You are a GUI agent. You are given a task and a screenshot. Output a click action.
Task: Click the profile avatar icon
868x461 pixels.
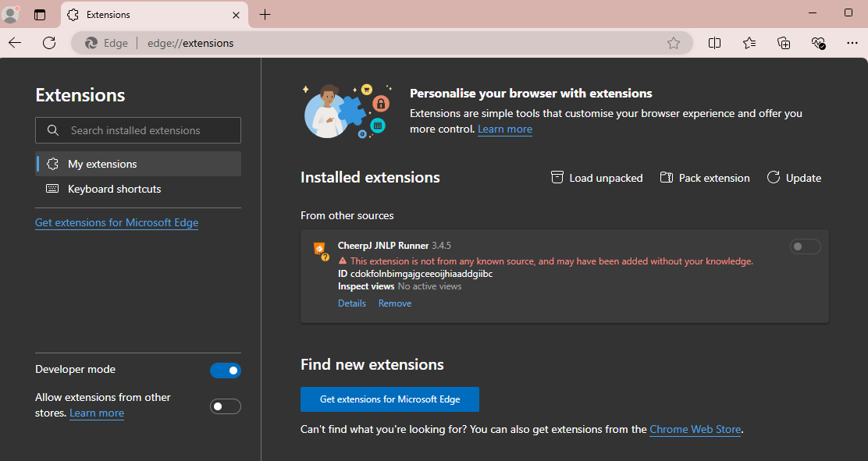tap(11, 14)
